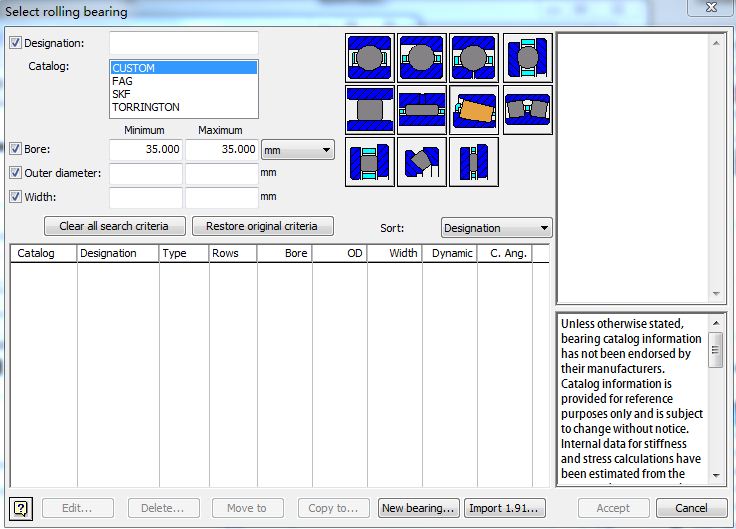
Task: Click the C. Ang. column header
Action: pos(505,253)
